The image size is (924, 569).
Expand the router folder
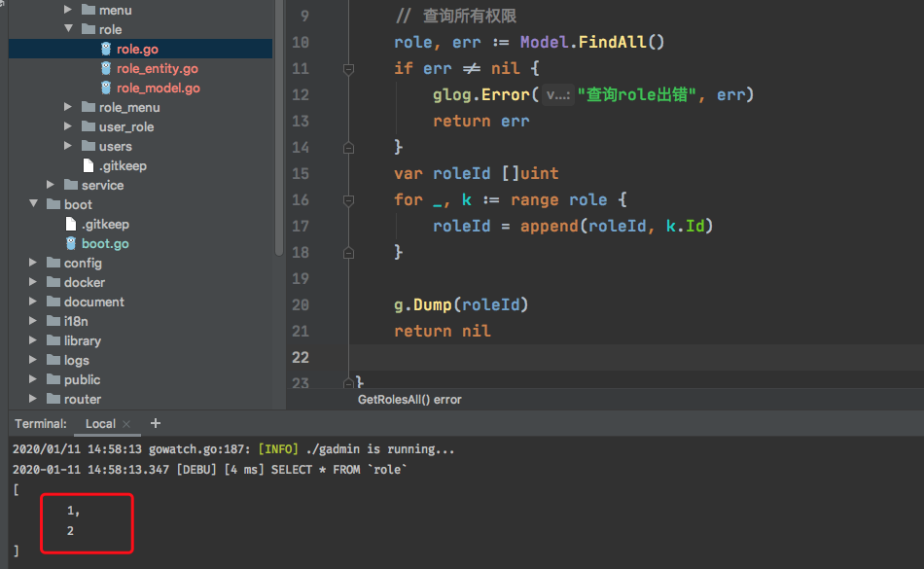pos(32,398)
